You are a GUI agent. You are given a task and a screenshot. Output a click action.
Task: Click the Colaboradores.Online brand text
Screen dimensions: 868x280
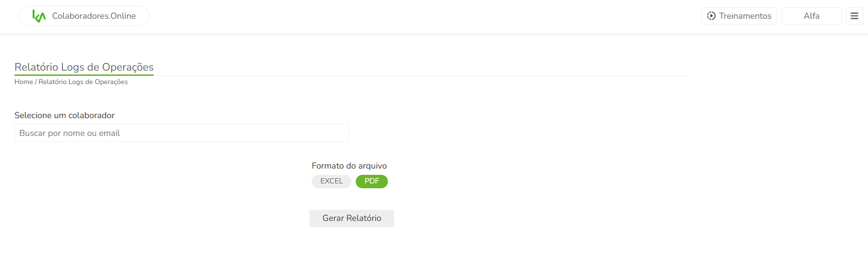94,16
